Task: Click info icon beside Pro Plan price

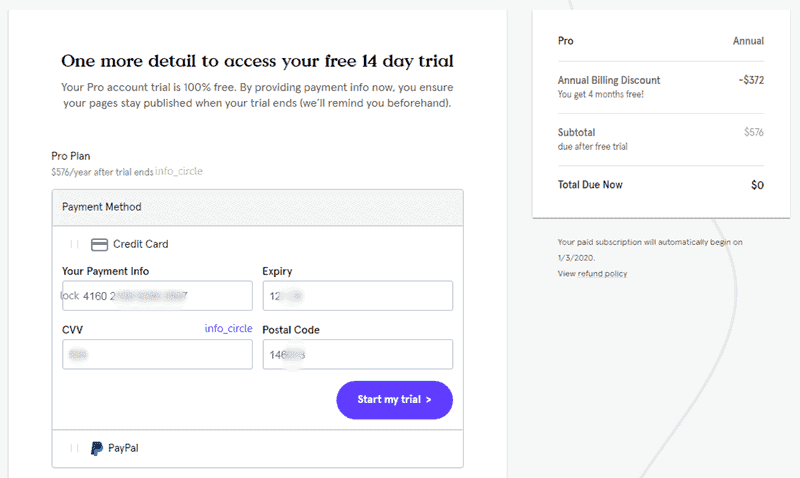Action: click(178, 171)
